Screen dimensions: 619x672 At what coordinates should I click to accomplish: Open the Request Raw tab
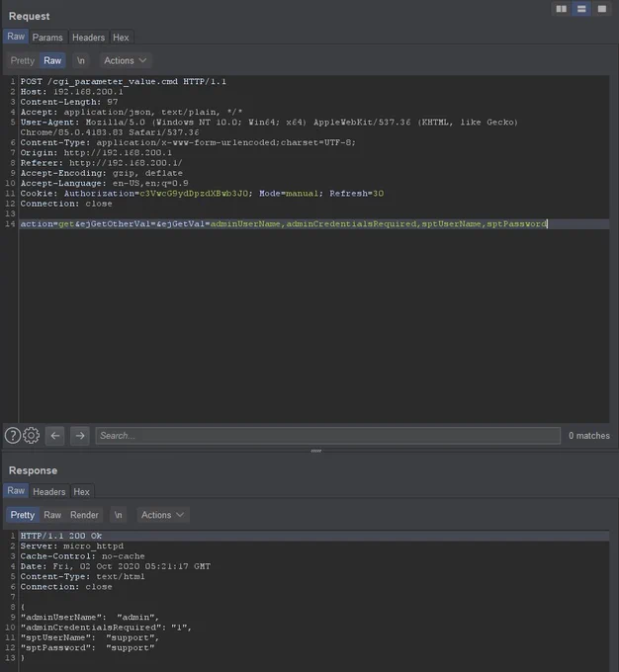coord(16,37)
